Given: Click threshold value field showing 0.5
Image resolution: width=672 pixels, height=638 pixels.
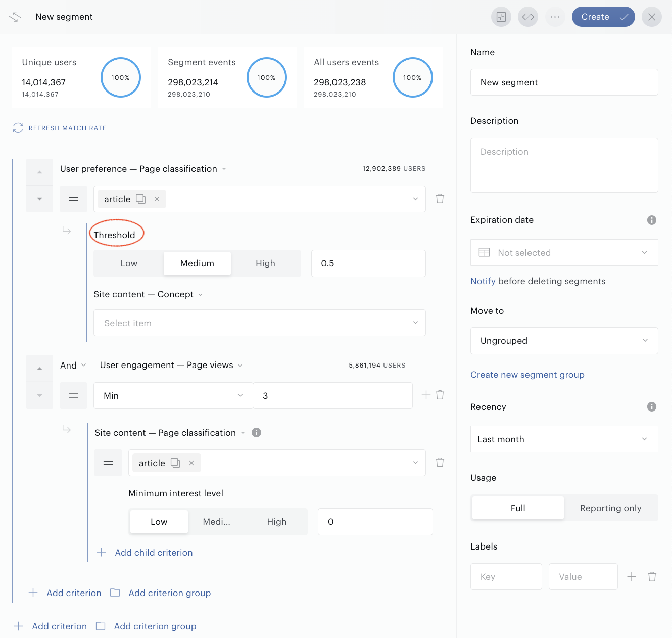Looking at the screenshot, I should click(368, 263).
